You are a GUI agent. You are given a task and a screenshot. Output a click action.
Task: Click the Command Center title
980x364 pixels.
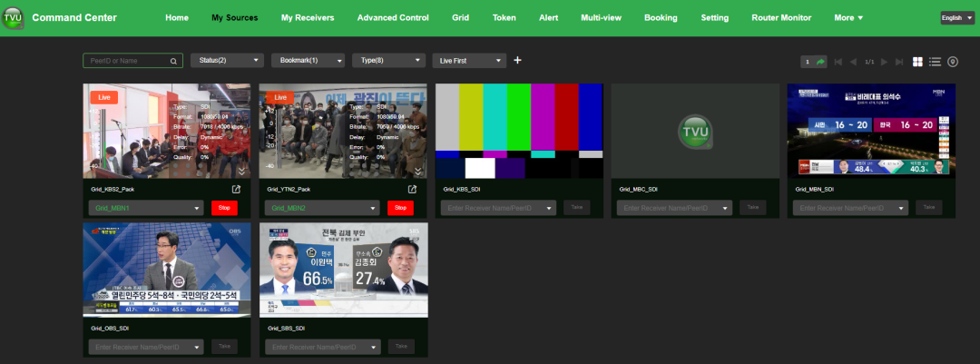coord(74,18)
